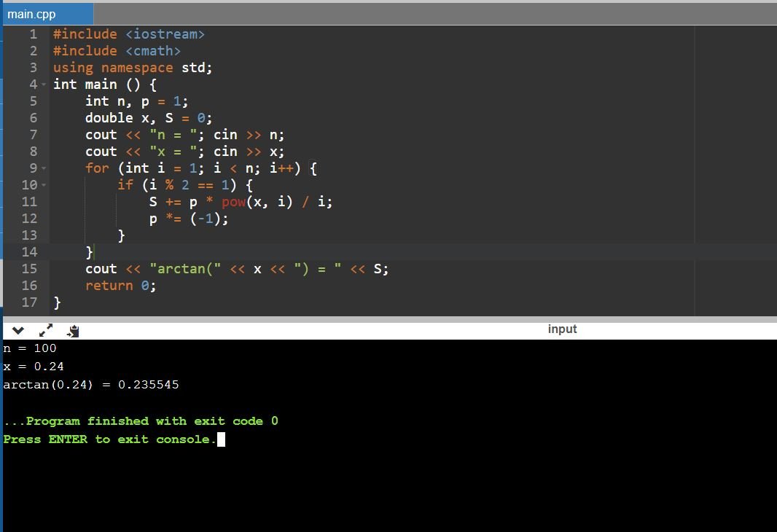Click the '#include <cmath>' line
This screenshot has width=777, height=532.
point(117,51)
